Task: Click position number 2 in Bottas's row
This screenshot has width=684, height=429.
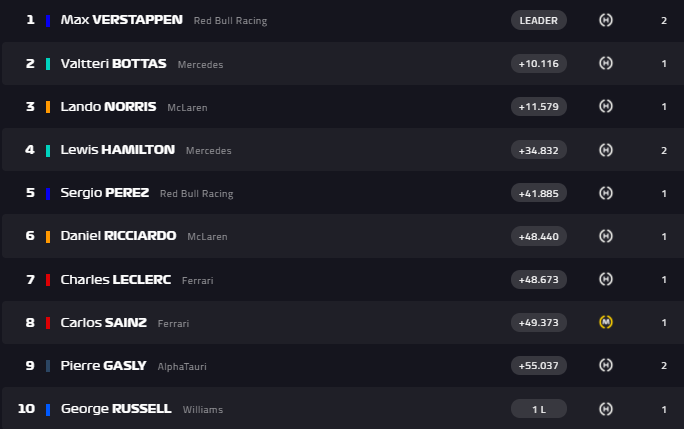Action: tap(30, 63)
